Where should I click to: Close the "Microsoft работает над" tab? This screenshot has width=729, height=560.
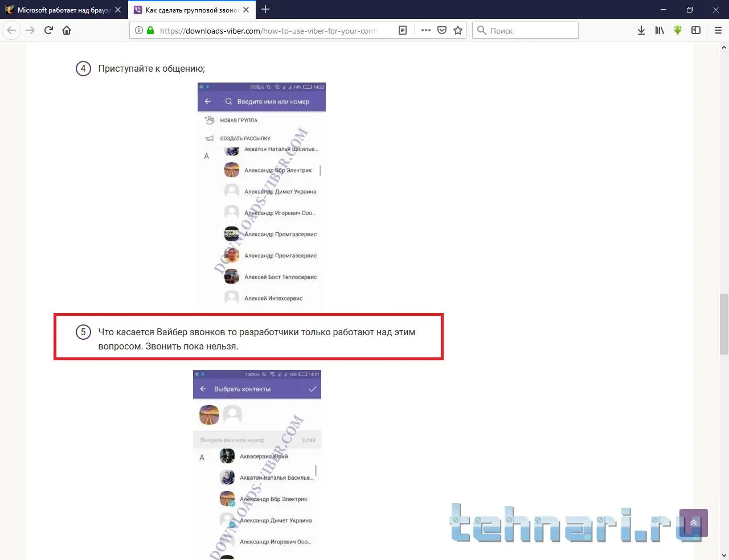pos(118,10)
